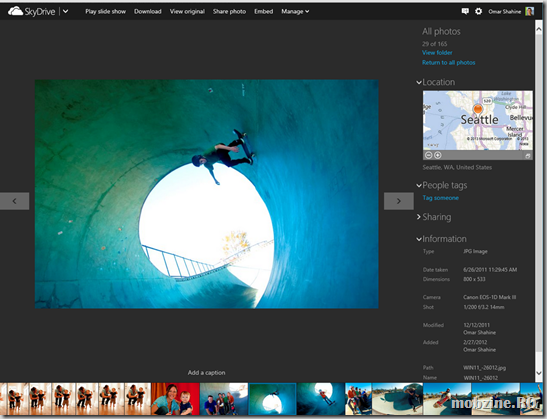The width and height of the screenshot is (547, 419).
Task: Open the Manage dropdown menu
Action: (x=295, y=12)
